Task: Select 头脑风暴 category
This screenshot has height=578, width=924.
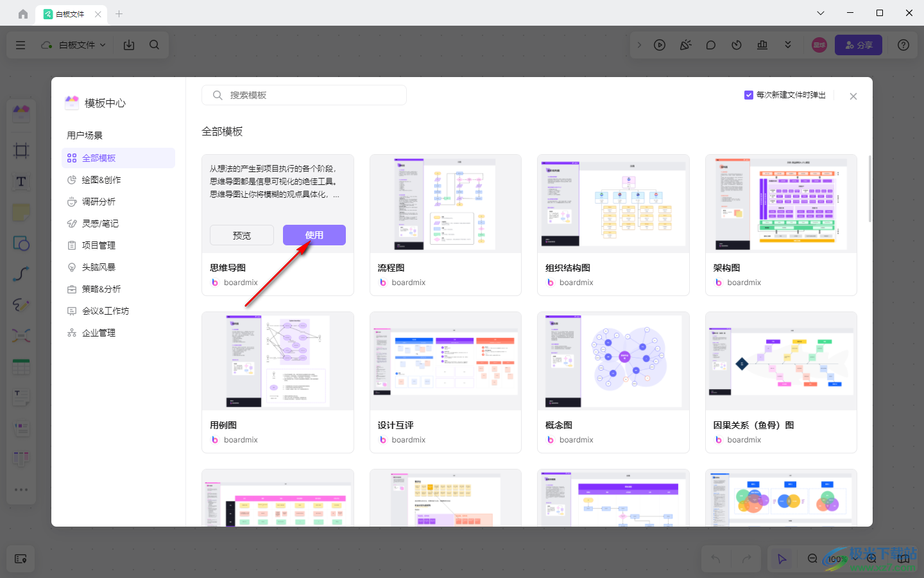Action: coord(118,267)
